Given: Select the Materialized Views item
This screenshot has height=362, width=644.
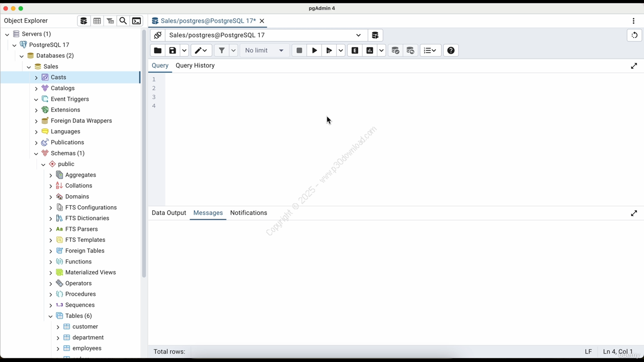Looking at the screenshot, I should (x=91, y=273).
